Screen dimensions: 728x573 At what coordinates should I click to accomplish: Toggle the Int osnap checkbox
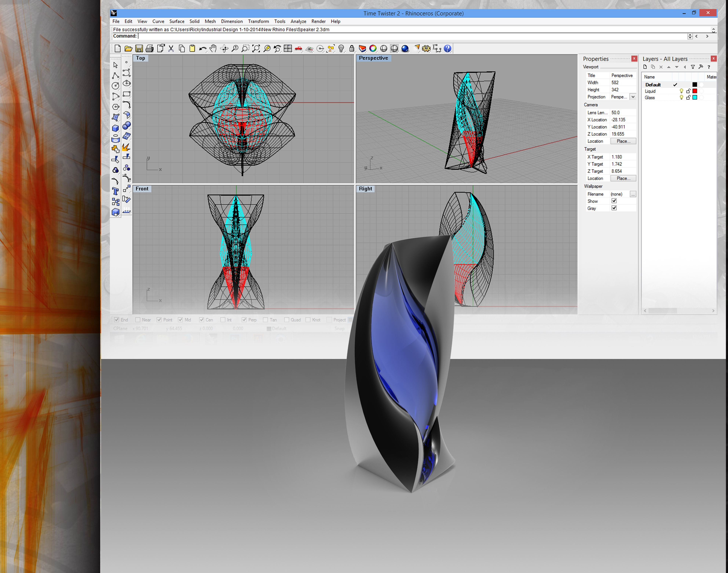point(223,320)
